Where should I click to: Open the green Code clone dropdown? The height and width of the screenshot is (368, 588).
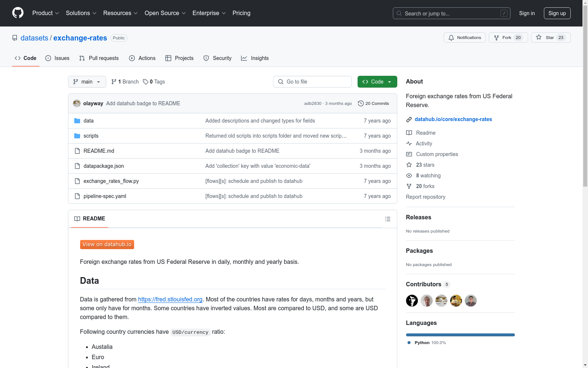click(x=377, y=82)
